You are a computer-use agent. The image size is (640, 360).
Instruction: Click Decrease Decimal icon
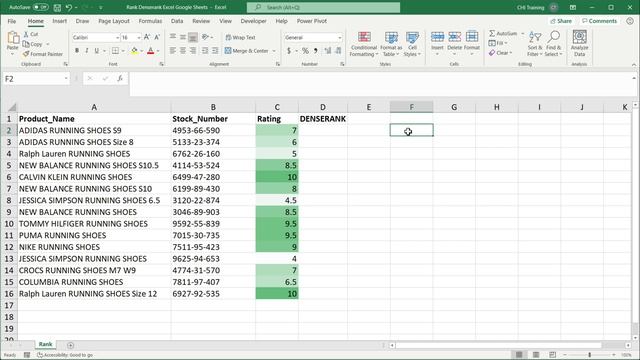(x=338, y=51)
